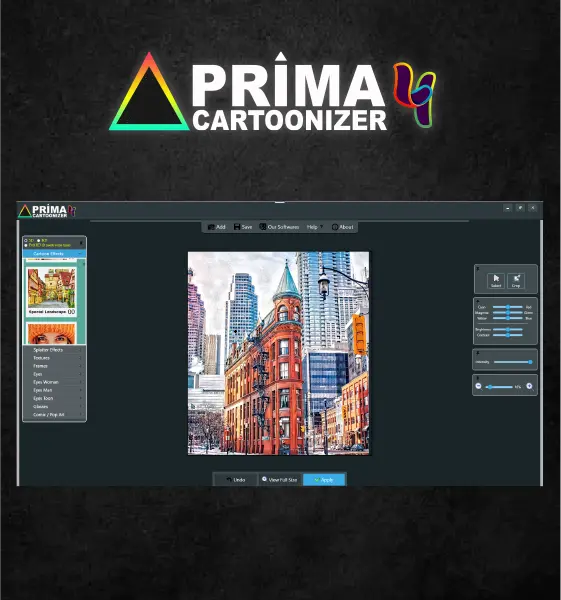The width and height of the screenshot is (561, 600).
Task: Click pin icon of Intensity panel
Action: (x=478, y=352)
